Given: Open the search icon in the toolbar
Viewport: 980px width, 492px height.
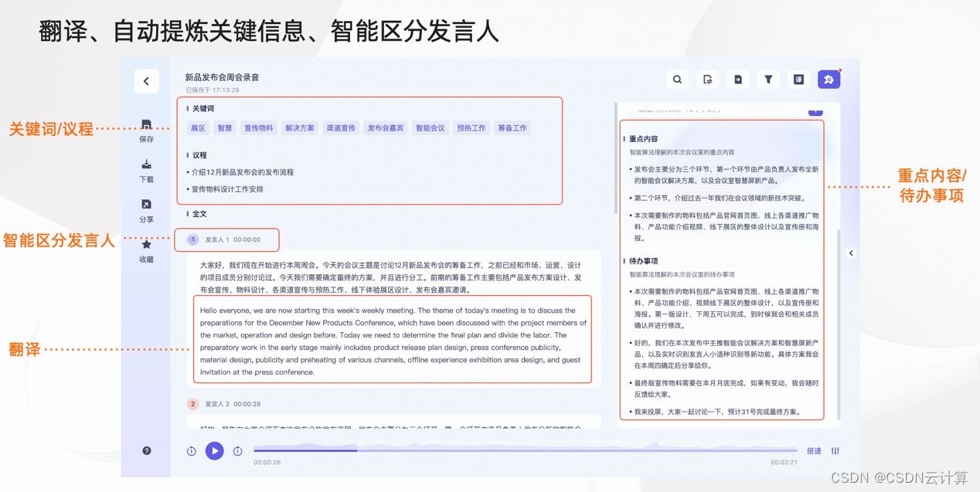Looking at the screenshot, I should (677, 79).
